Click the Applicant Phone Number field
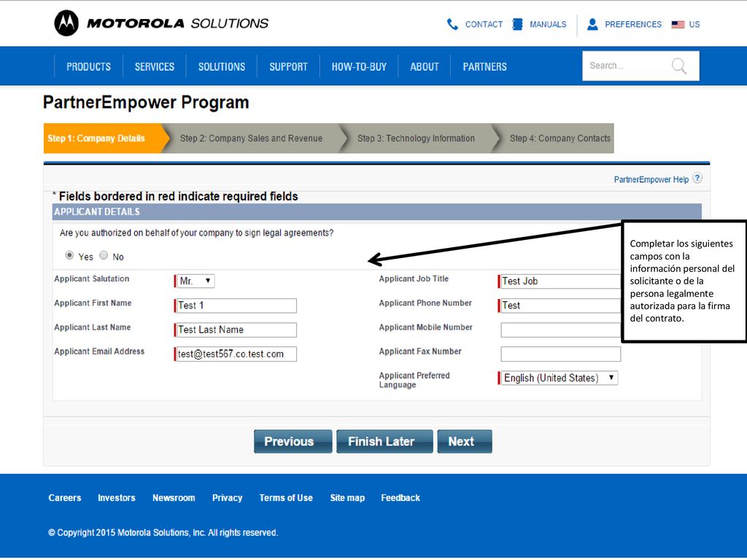747x560 pixels. (560, 306)
